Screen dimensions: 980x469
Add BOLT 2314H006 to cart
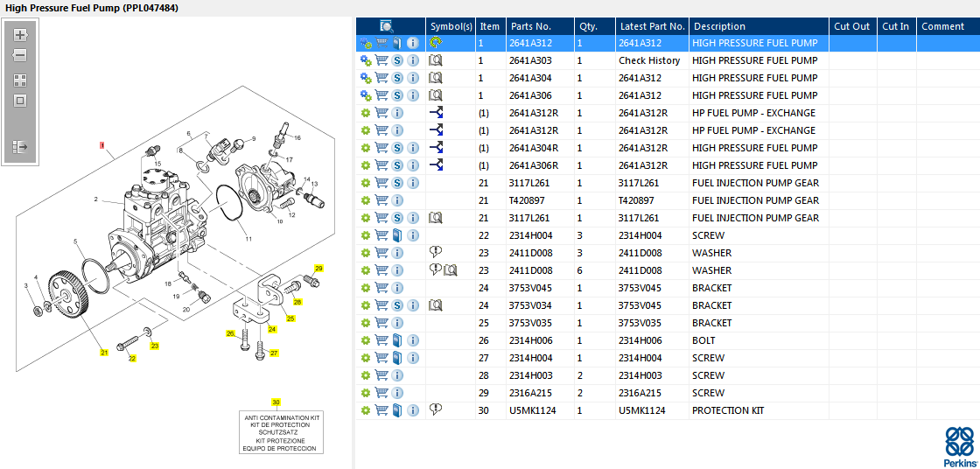click(381, 340)
